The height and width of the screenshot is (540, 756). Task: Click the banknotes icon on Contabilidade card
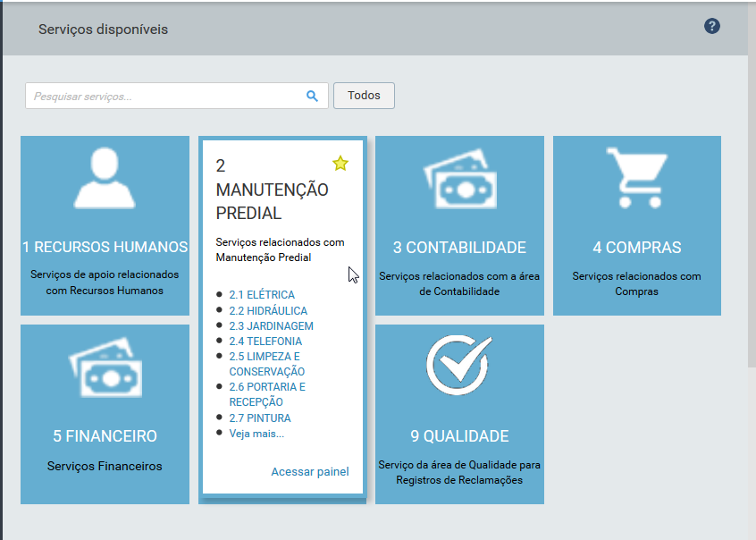click(x=458, y=181)
